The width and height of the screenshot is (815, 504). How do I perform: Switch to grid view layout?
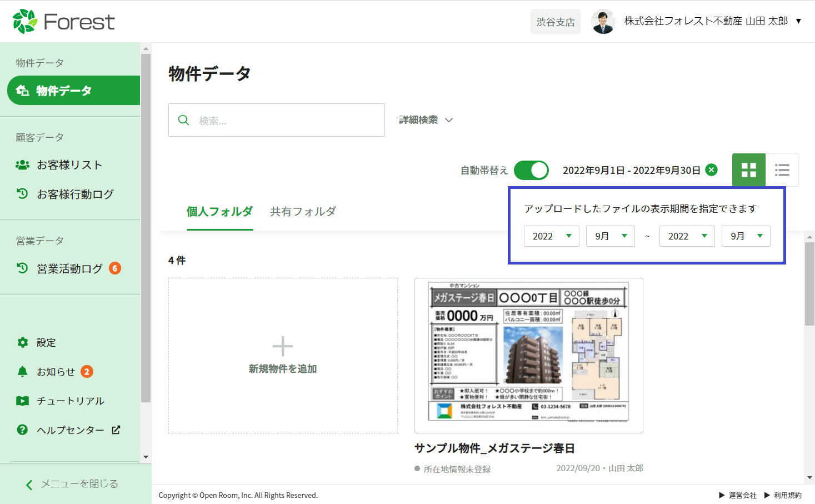click(x=748, y=170)
